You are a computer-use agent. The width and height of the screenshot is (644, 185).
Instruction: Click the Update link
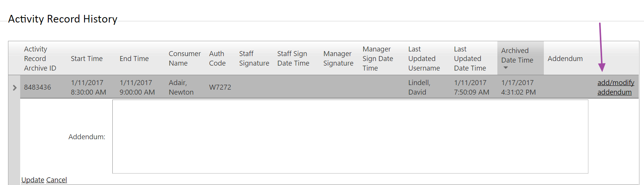click(x=33, y=180)
